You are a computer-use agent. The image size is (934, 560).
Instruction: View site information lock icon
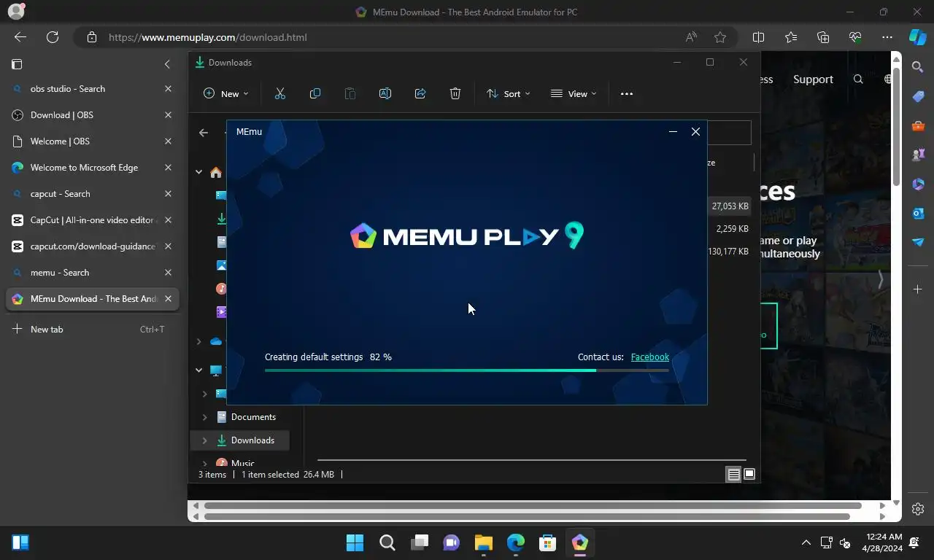click(x=91, y=37)
